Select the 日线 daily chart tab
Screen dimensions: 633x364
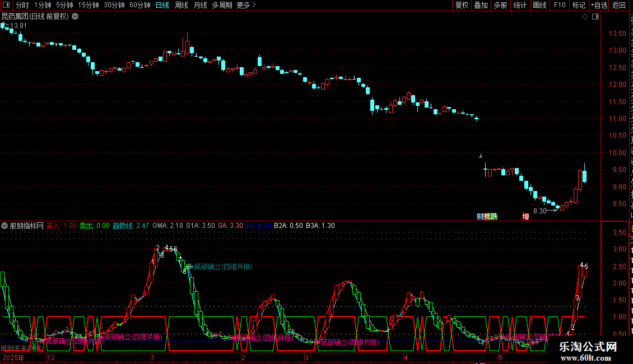pos(162,5)
